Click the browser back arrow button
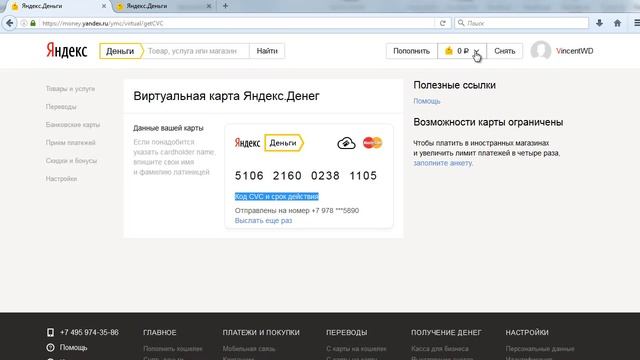Viewport: 640px width, 360px height. coord(9,23)
